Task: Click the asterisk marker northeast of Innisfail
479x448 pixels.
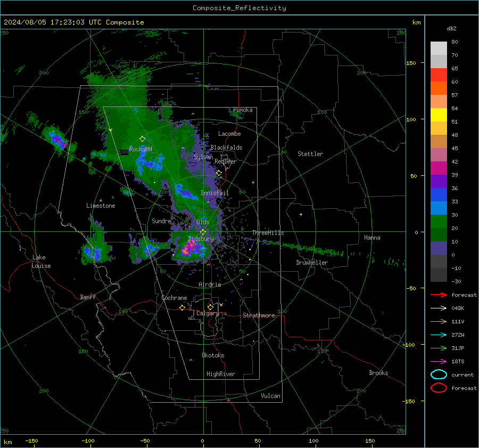Action: coord(253,183)
